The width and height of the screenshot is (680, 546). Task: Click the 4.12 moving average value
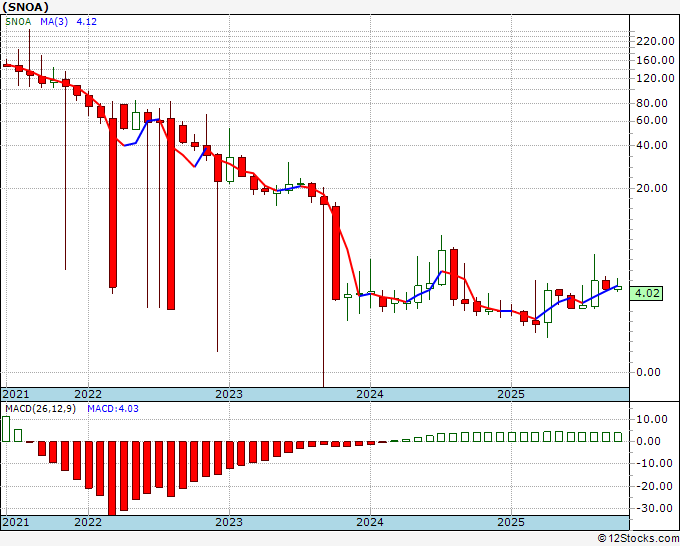point(86,22)
